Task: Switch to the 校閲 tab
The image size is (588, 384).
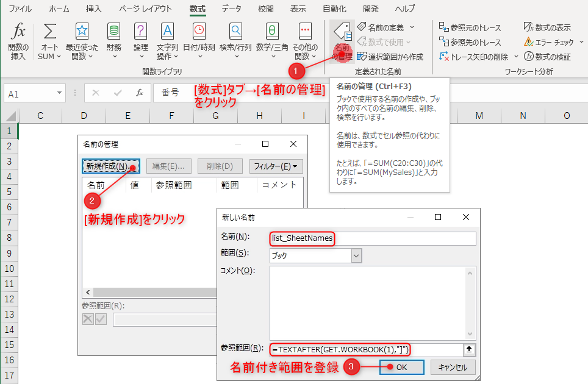Action: tap(265, 9)
